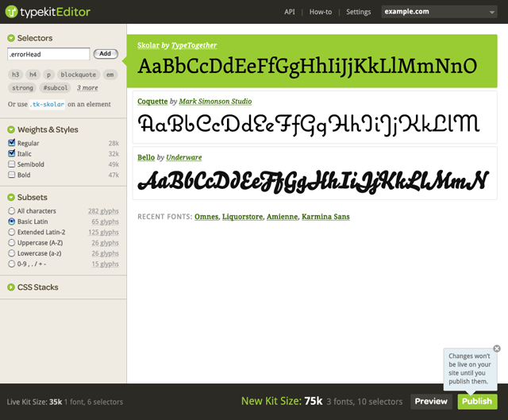Open recent font Karmina Sans

click(x=325, y=217)
